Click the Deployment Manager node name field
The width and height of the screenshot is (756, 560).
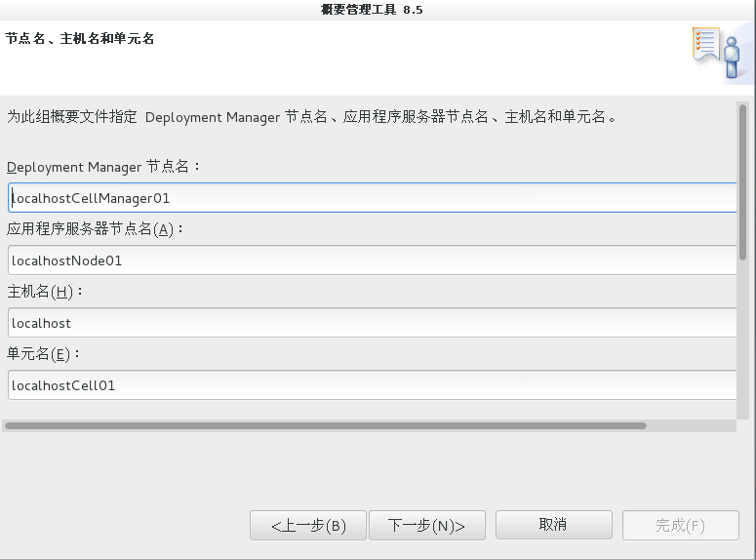click(373, 197)
